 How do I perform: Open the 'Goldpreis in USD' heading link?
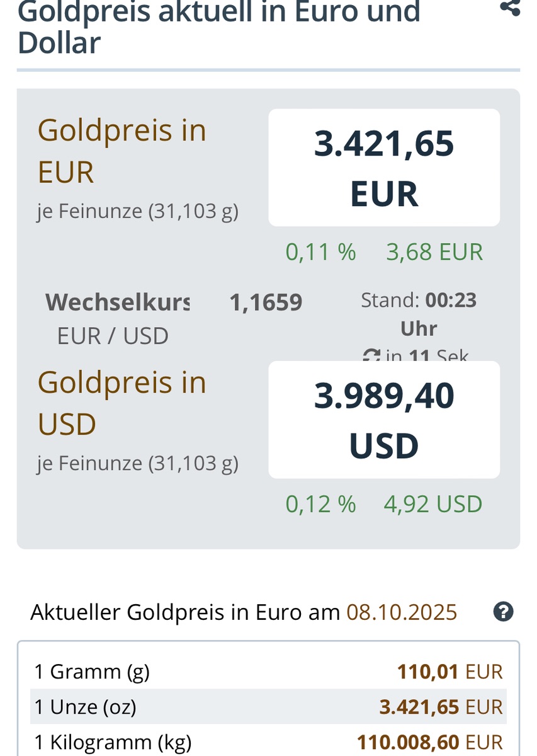point(122,403)
